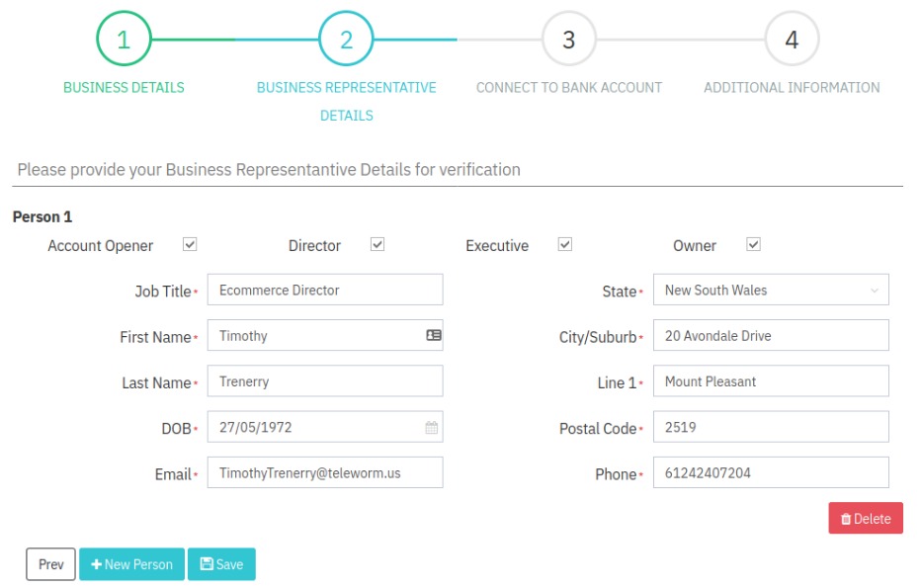Click the Prev button

tap(50, 564)
